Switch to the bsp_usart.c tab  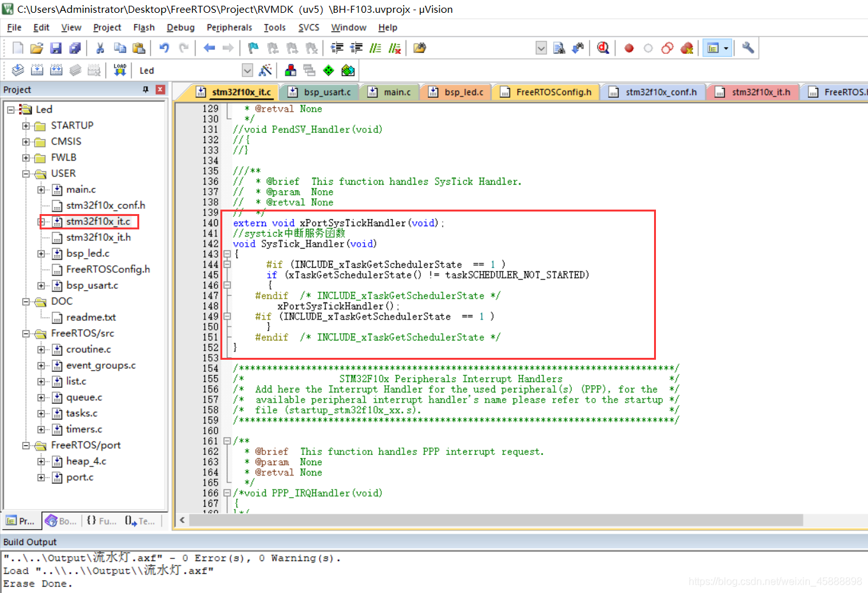tap(320, 92)
